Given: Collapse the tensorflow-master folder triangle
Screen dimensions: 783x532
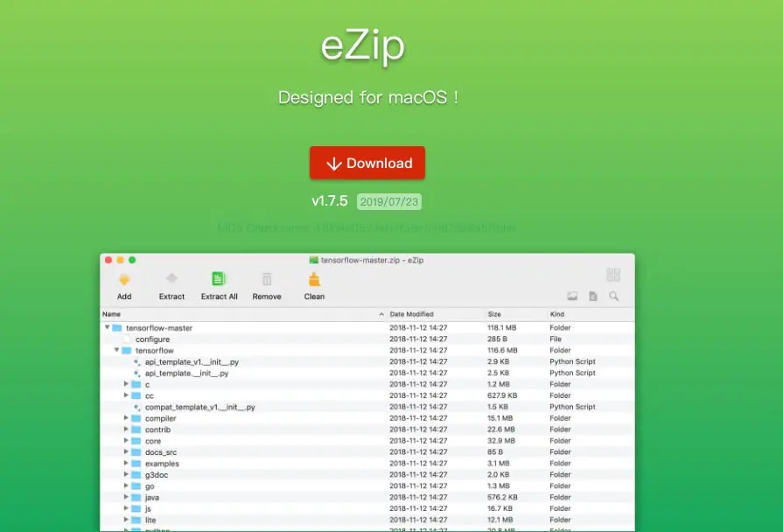Looking at the screenshot, I should click(107, 328).
